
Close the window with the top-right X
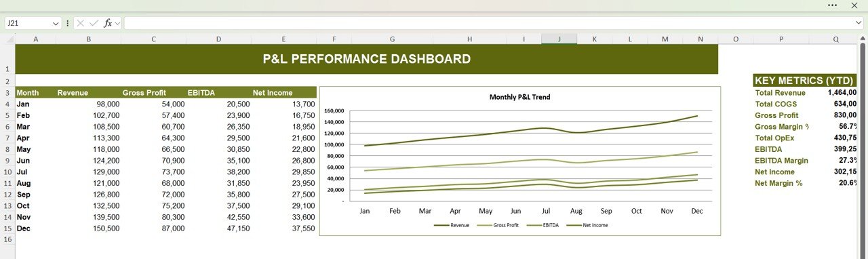click(x=854, y=5)
